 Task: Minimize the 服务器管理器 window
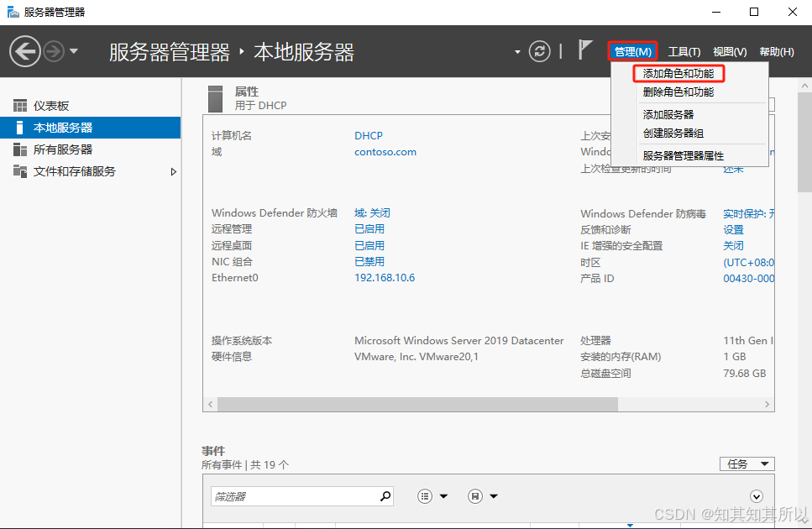[716, 12]
